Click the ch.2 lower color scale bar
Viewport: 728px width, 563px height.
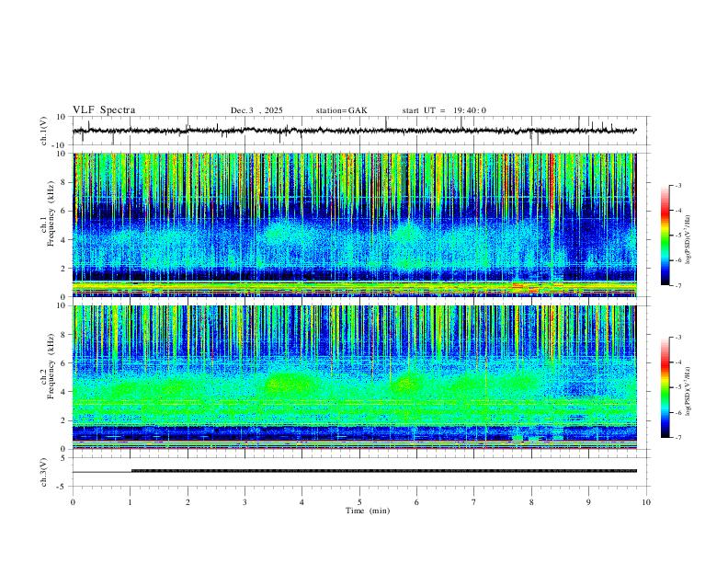point(665,387)
